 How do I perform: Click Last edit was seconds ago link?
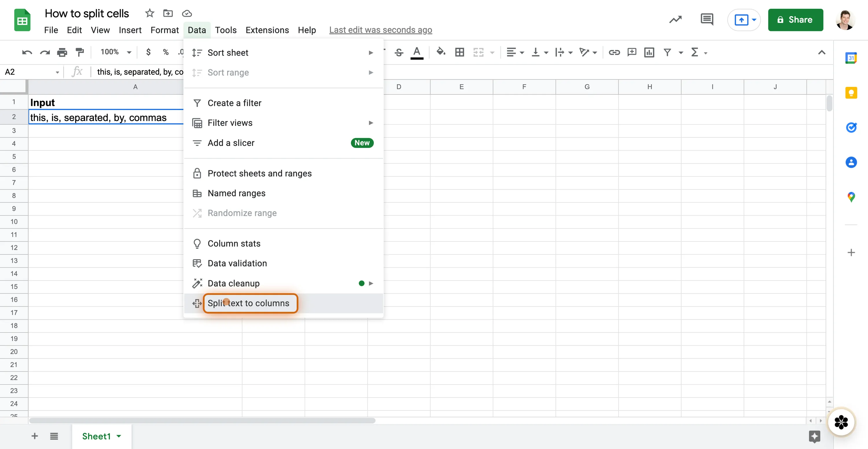click(380, 30)
